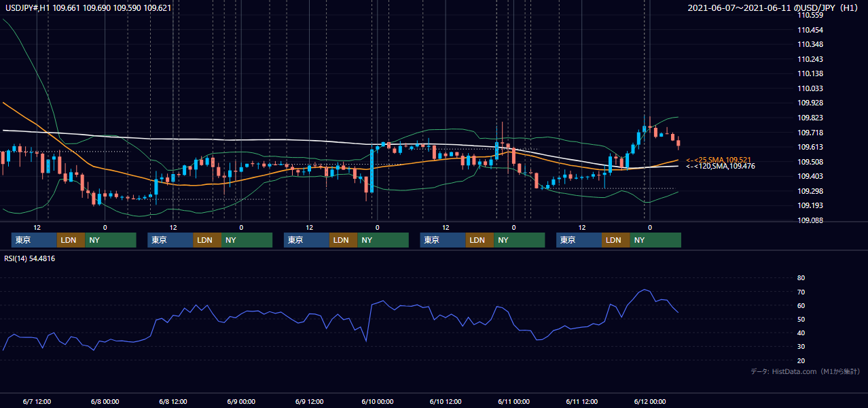
Task: Select the 2021-06-07～2021-06-11 USD/JPY chart title
Action: [774, 8]
